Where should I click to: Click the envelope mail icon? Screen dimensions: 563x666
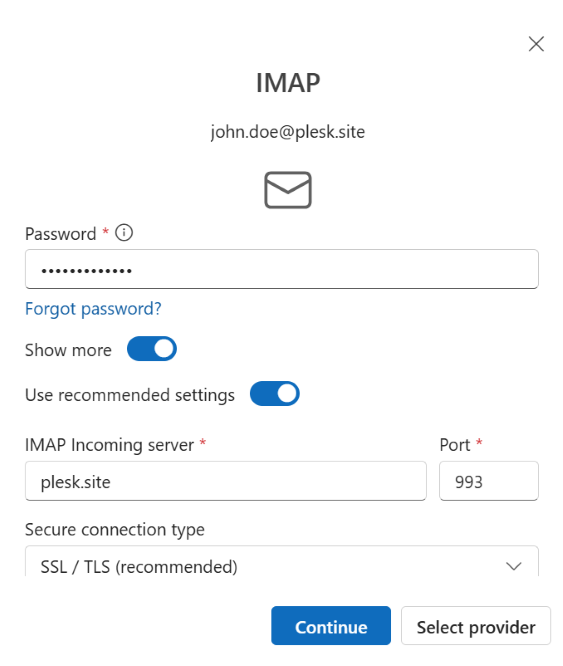288,190
